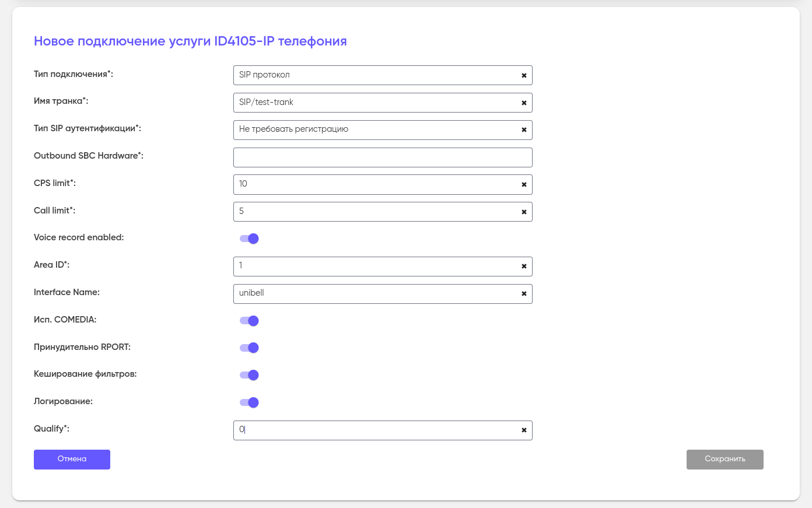
Task: Expand Тип SIP аутентификации dropdown
Action: (x=373, y=130)
